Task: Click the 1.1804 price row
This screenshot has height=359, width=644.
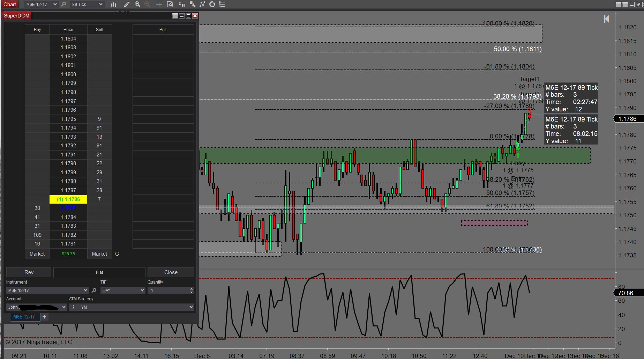Action: tap(68, 39)
